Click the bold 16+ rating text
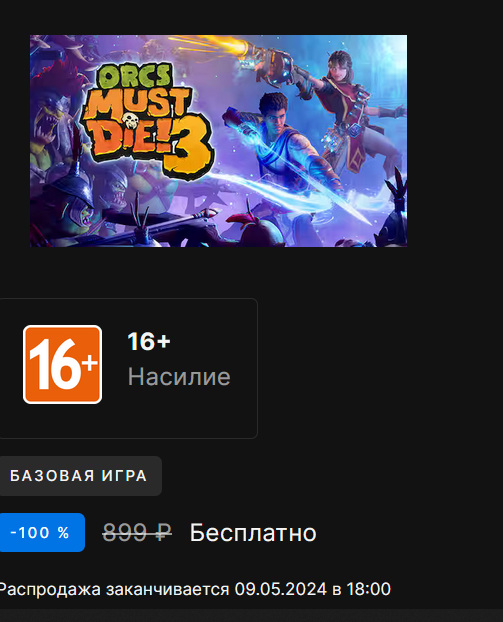503x622 pixels. point(149,342)
